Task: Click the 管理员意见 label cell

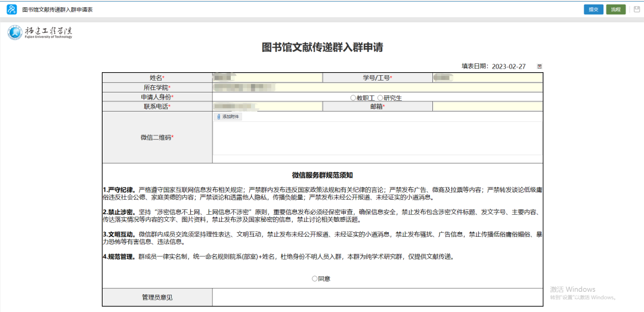Action: (157, 297)
